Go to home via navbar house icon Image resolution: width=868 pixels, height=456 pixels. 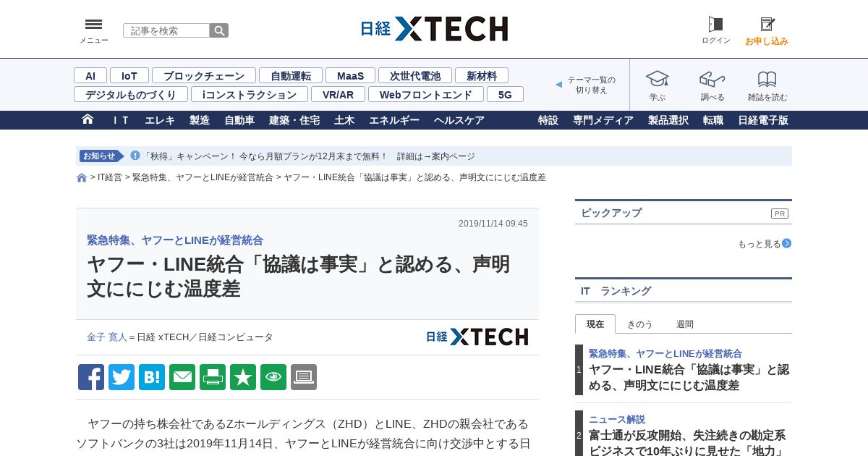click(x=88, y=119)
